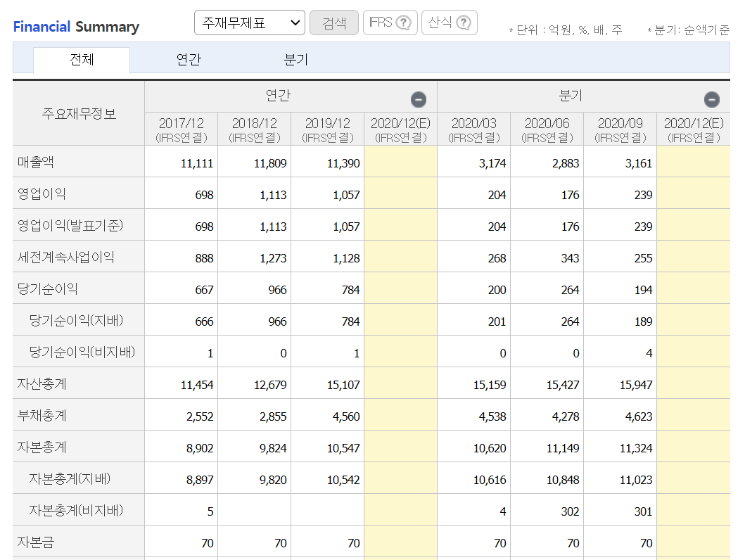
Task: Click the 8,897 자본총계(지배) value
Action: coord(200,481)
